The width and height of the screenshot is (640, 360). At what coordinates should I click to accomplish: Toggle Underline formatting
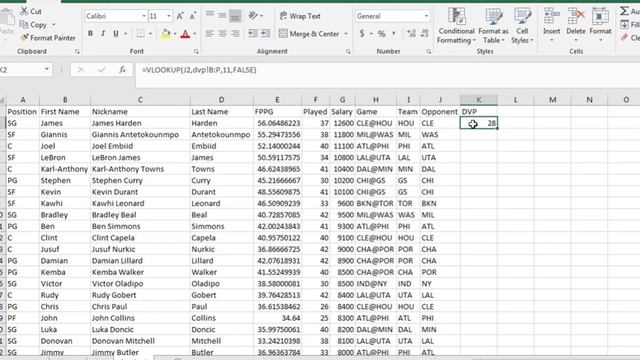pyautogui.click(x=116, y=33)
